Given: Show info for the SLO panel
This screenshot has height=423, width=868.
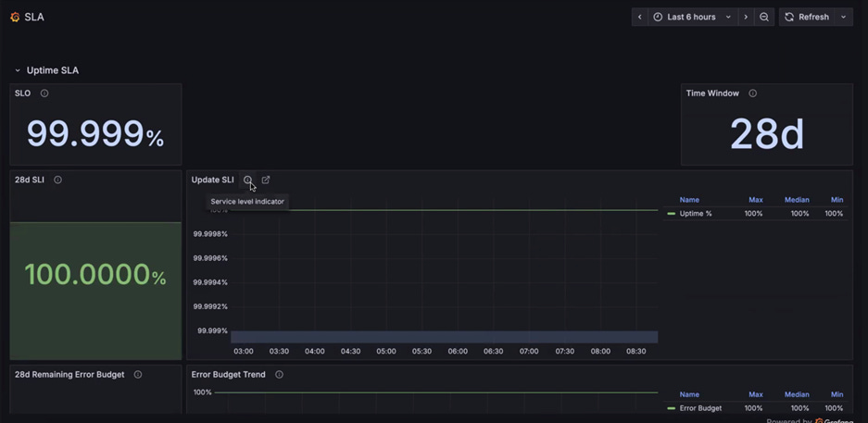Looking at the screenshot, I should [x=44, y=93].
